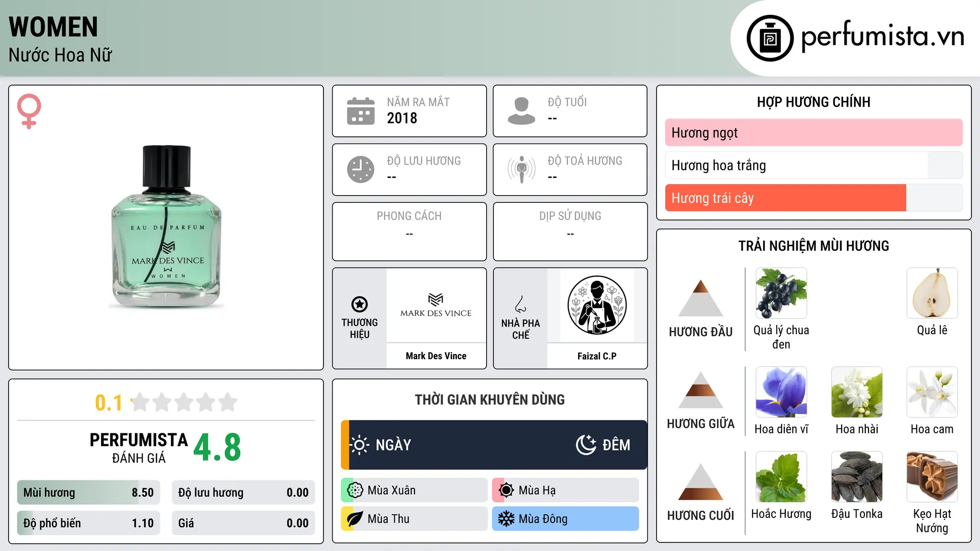Select the Mùa Hạ season chip

coord(566,490)
